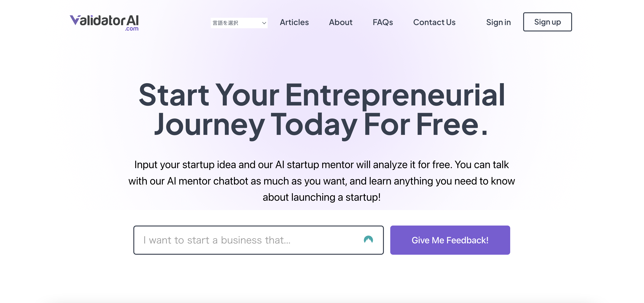Click the "Start Your Entrepreneurial" headline line
Image resolution: width=644 pixels, height=303 pixels.
click(x=322, y=95)
